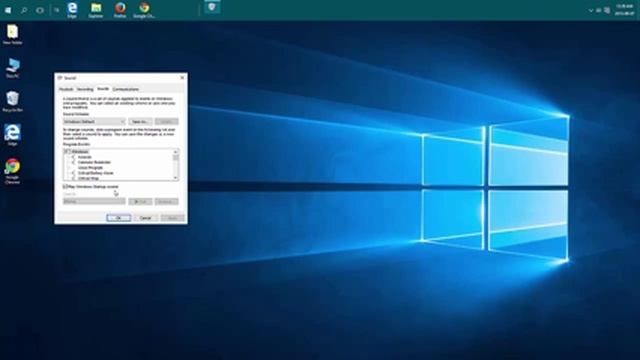Select the Edge desktop shortcut
The image size is (640, 360).
click(13, 135)
